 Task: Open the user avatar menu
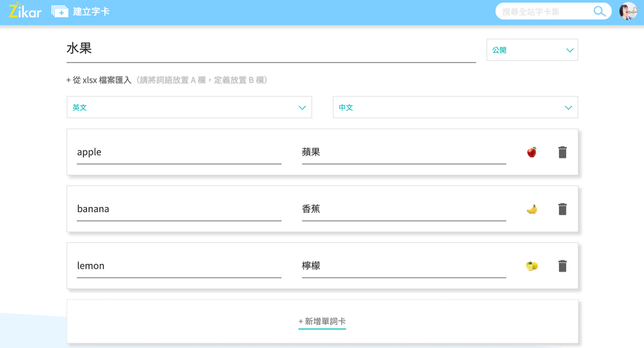(628, 11)
